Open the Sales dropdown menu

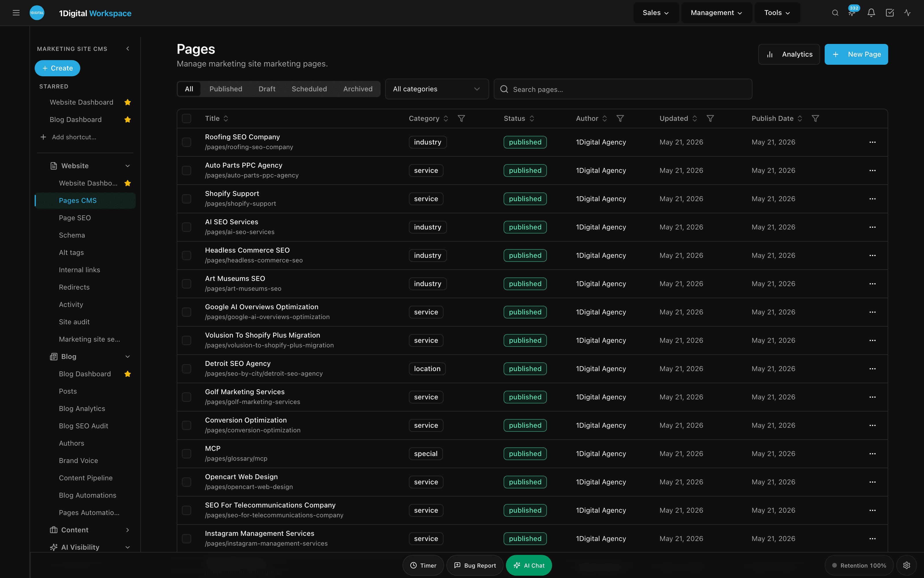click(655, 13)
